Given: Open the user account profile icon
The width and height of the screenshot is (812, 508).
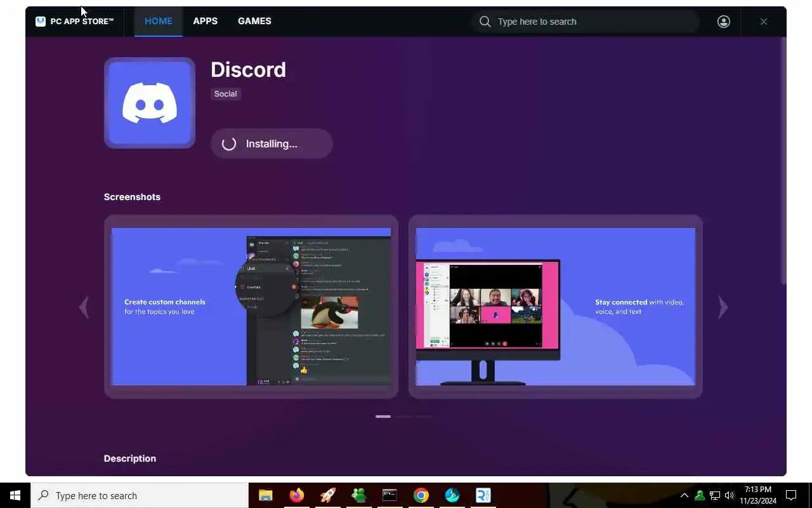Looking at the screenshot, I should (724, 22).
